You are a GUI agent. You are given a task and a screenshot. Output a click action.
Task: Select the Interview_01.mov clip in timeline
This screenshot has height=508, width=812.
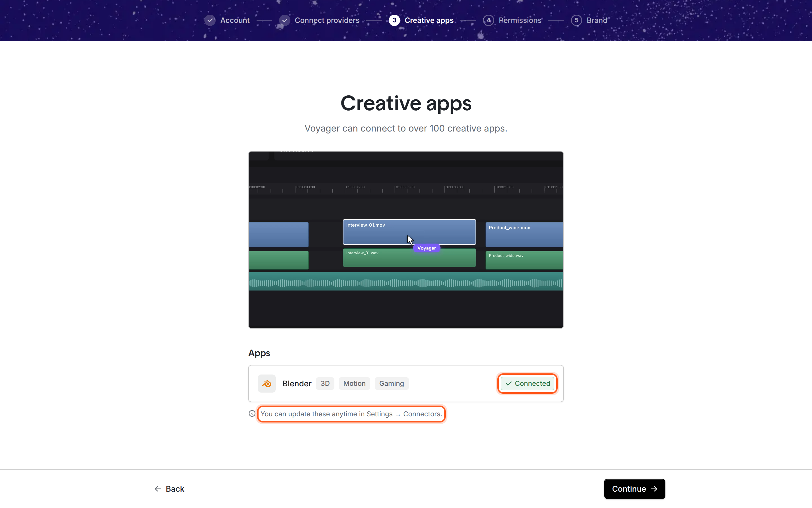409,232
